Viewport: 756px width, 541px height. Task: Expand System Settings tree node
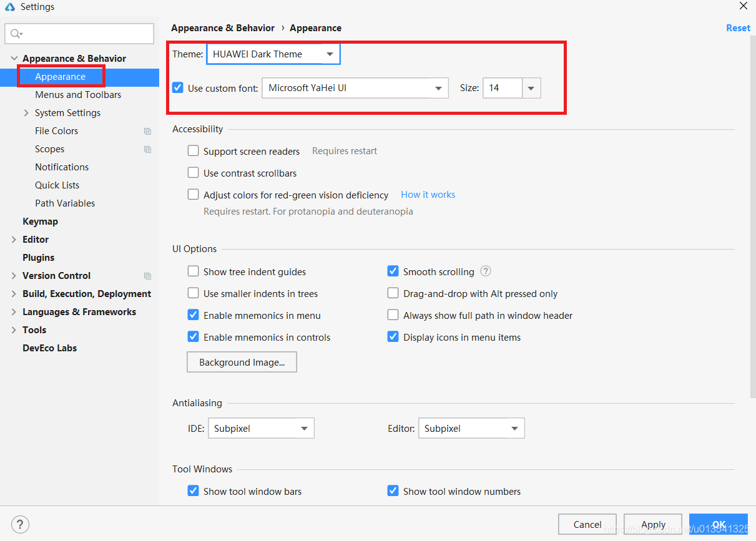point(26,113)
